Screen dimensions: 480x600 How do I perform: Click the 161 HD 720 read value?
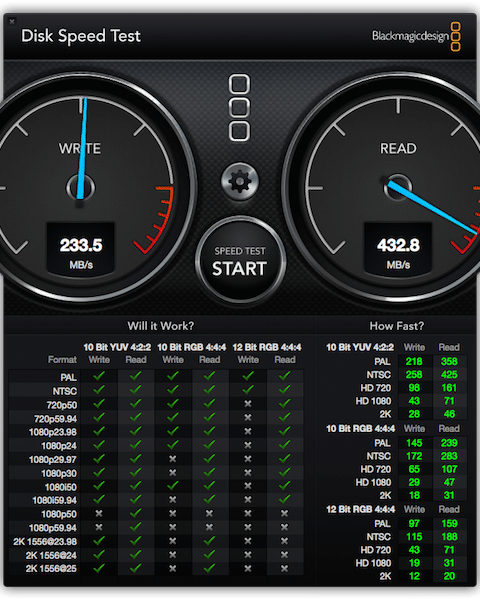(x=449, y=388)
